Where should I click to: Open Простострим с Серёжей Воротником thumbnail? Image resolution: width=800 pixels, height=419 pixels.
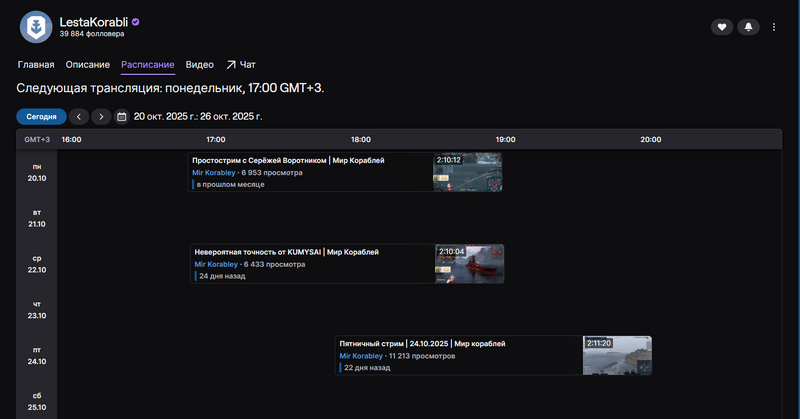(x=467, y=172)
